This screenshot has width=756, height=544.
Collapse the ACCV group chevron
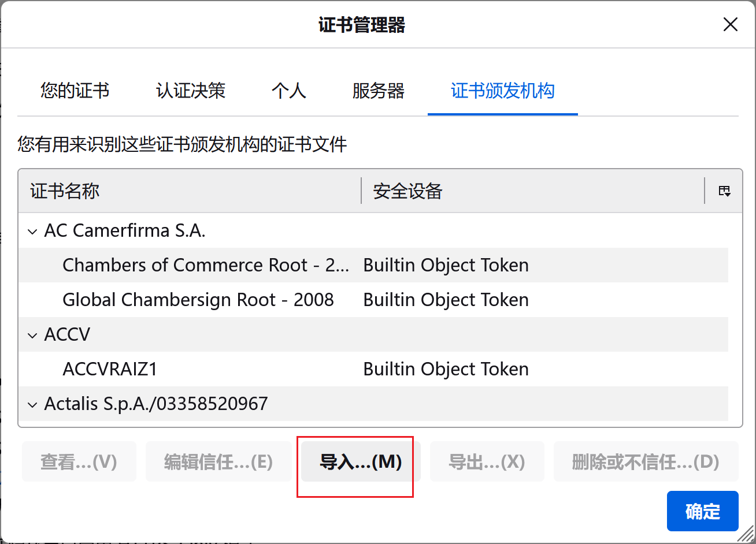(x=31, y=335)
